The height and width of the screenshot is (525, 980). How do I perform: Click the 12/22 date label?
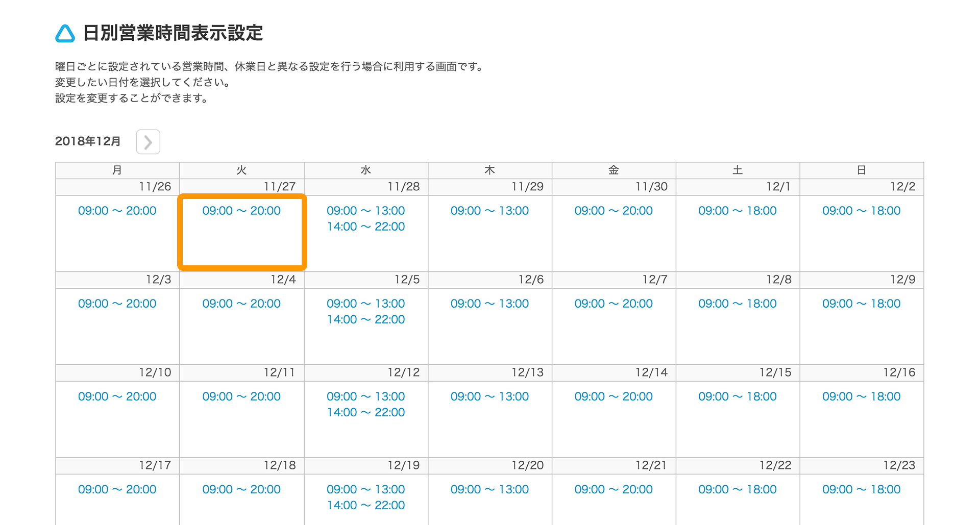[775, 465]
